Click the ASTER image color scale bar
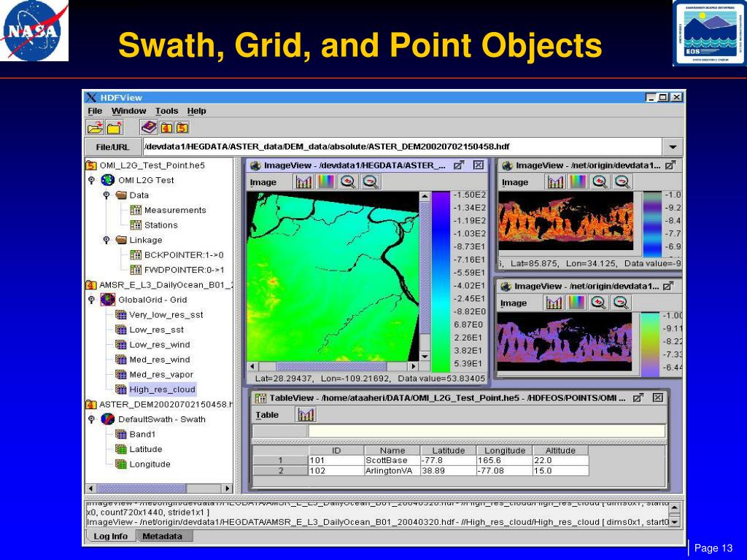 [441, 282]
